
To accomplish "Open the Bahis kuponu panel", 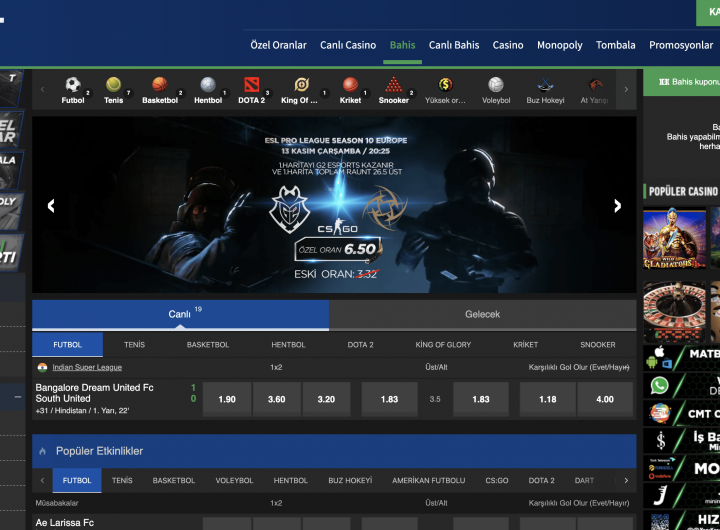I will tap(681, 82).
